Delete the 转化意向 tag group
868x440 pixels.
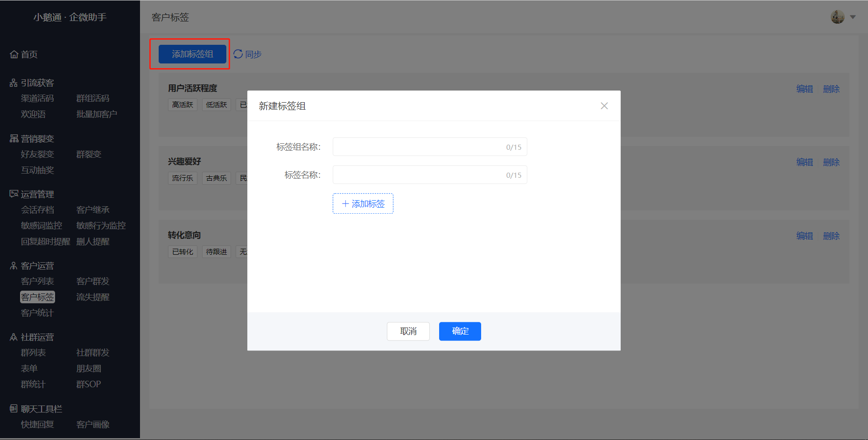[x=831, y=236]
